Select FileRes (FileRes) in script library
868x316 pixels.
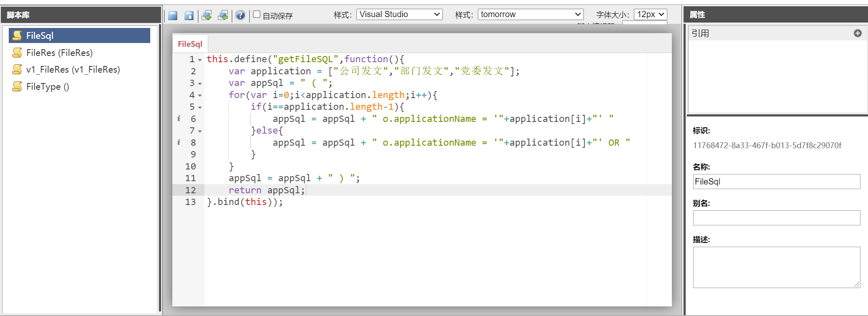pyautogui.click(x=59, y=53)
